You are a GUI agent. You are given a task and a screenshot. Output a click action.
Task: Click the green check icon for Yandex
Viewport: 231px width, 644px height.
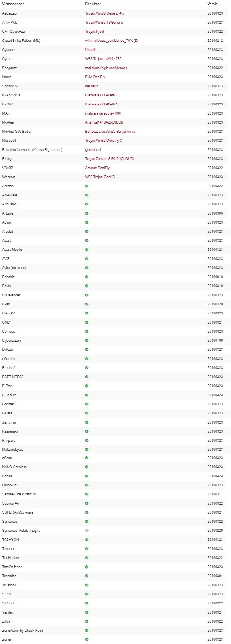coord(87,612)
